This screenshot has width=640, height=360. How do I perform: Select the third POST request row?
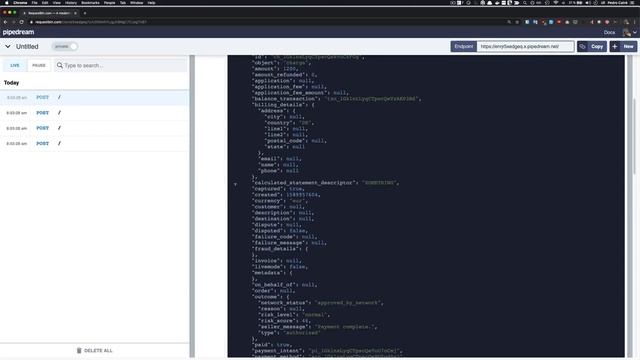[94, 128]
